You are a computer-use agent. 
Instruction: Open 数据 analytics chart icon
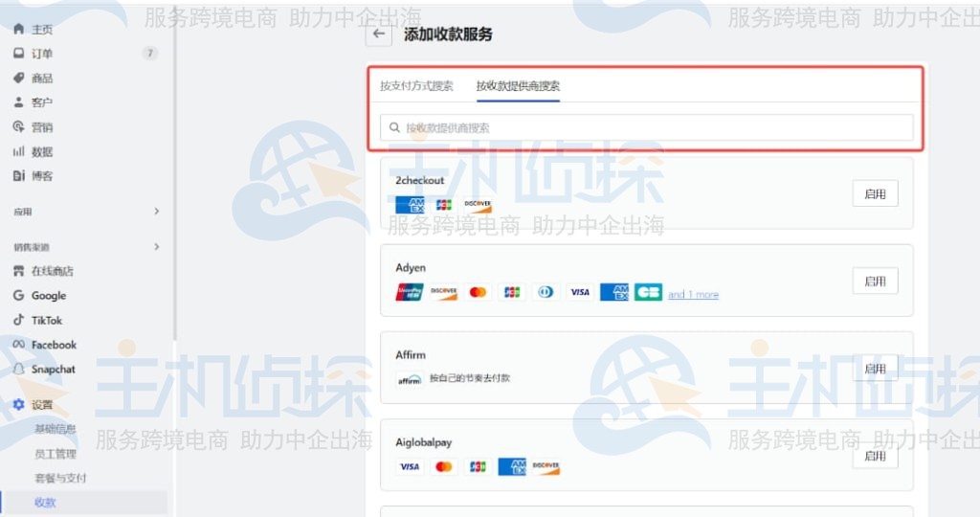pos(19,151)
